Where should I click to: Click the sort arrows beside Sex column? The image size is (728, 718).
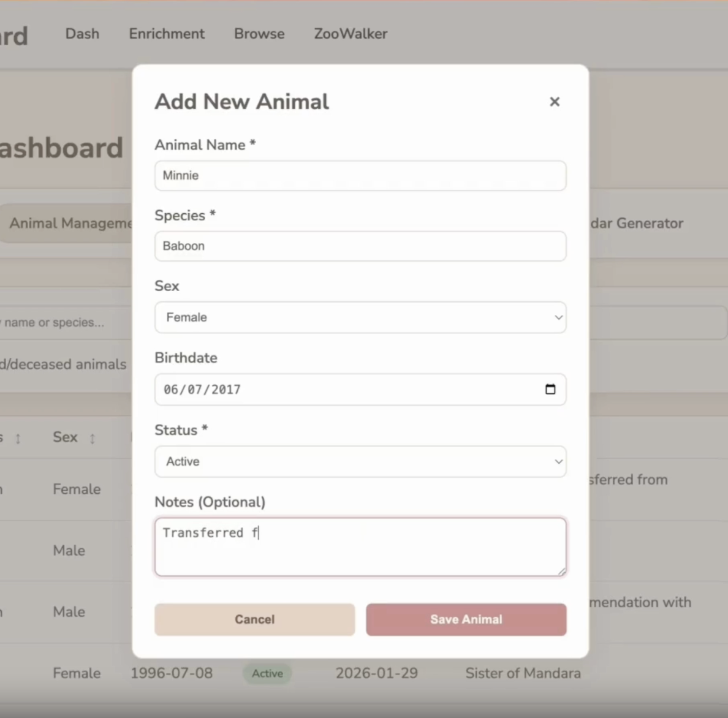[x=93, y=438]
